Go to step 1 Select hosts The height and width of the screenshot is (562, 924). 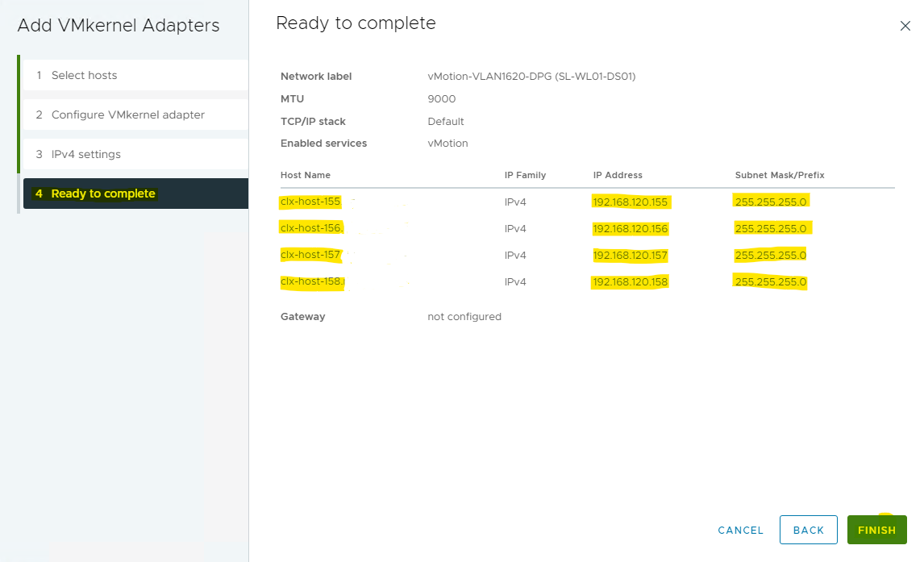[84, 75]
